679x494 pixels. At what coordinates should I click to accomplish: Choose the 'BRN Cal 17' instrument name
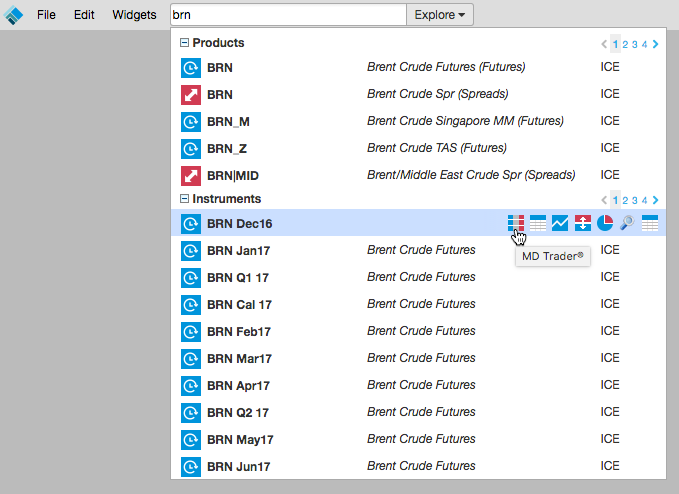click(x=239, y=305)
